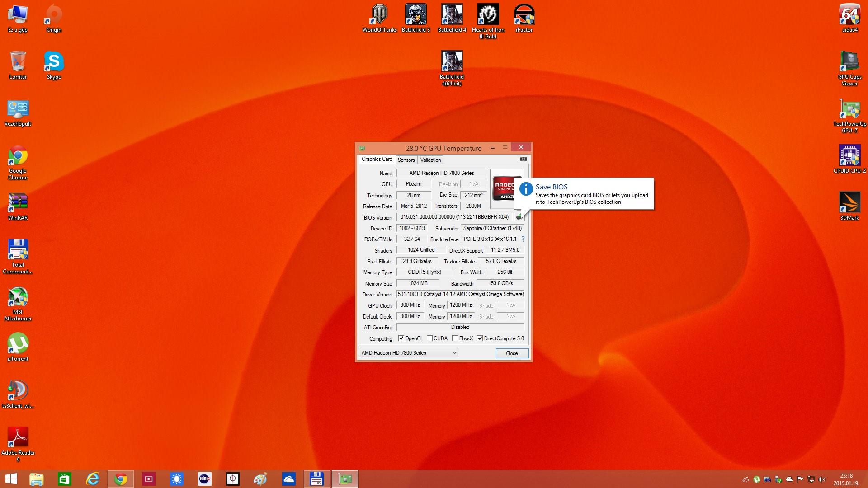Click the Bus Interface question mark
Image resolution: width=868 pixels, height=488 pixels.
click(x=523, y=239)
